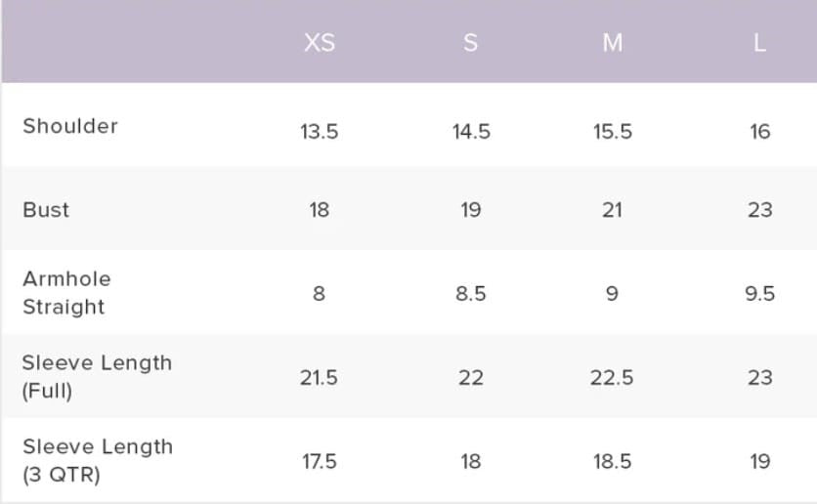The height and width of the screenshot is (504, 817).
Task: Click the M Bust value 21
Action: coord(612,210)
